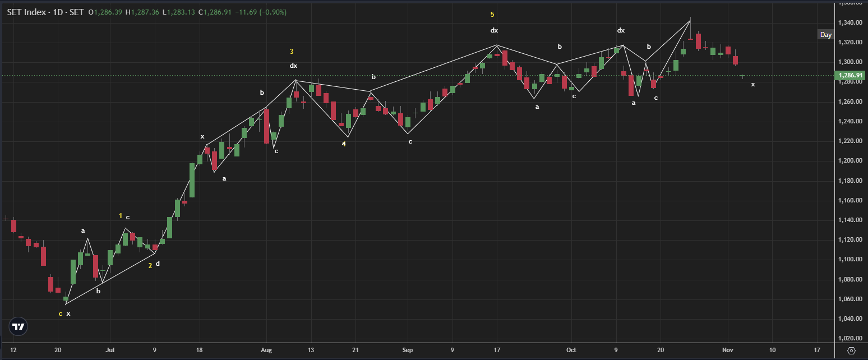Select the yellow c wave label
This screenshot has height=360, width=868.
[x=61, y=313]
